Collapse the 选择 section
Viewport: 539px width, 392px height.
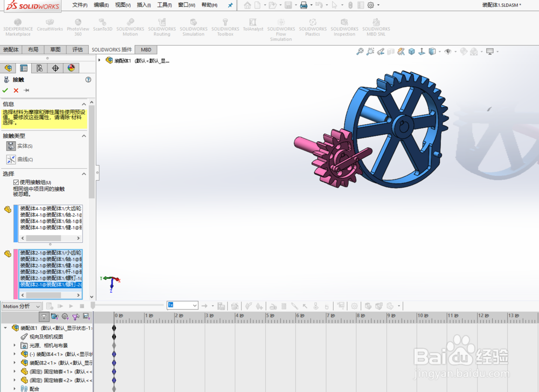84,174
